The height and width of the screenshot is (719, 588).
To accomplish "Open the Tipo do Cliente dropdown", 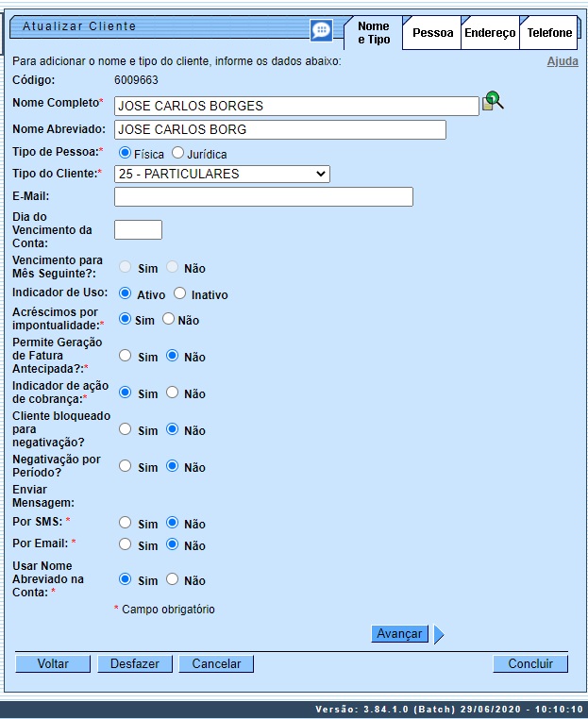I will [222, 174].
